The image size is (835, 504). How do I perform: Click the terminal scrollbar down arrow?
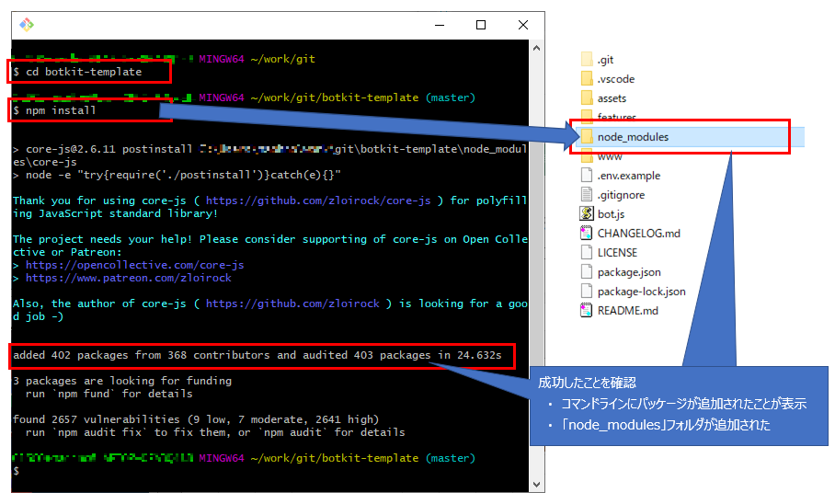(x=537, y=485)
